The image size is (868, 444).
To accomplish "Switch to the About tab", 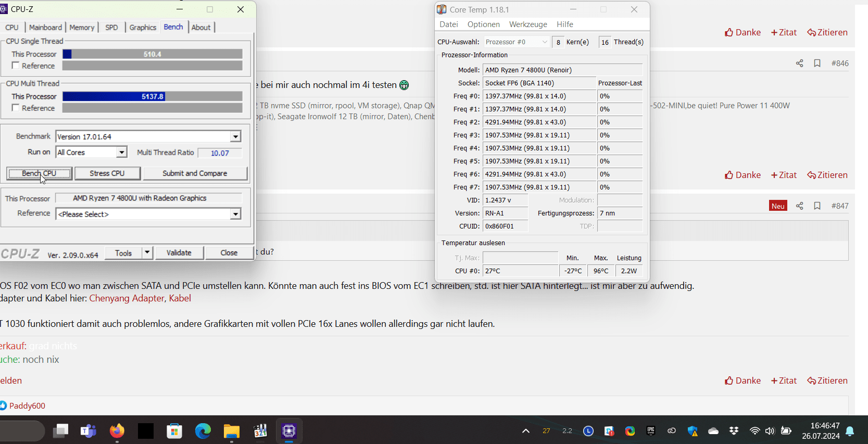I will 201,27.
